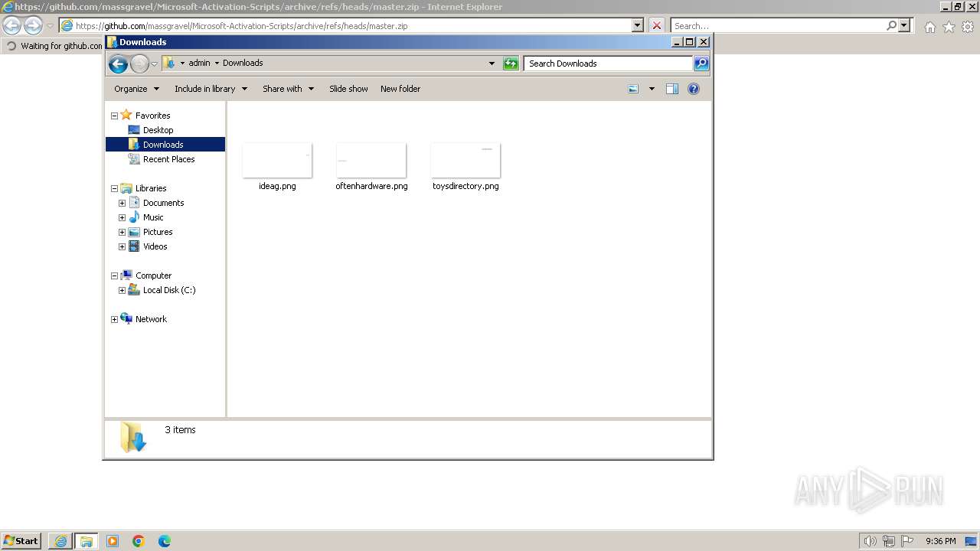Collapse the Computer node
Screen dimensions: 980x551
[x=114, y=275]
